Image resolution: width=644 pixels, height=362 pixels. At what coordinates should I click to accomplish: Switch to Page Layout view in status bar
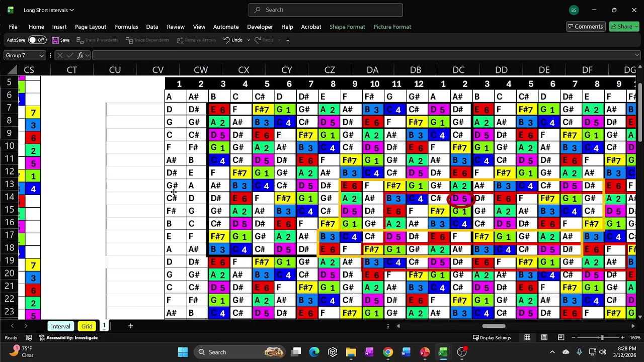tap(544, 338)
